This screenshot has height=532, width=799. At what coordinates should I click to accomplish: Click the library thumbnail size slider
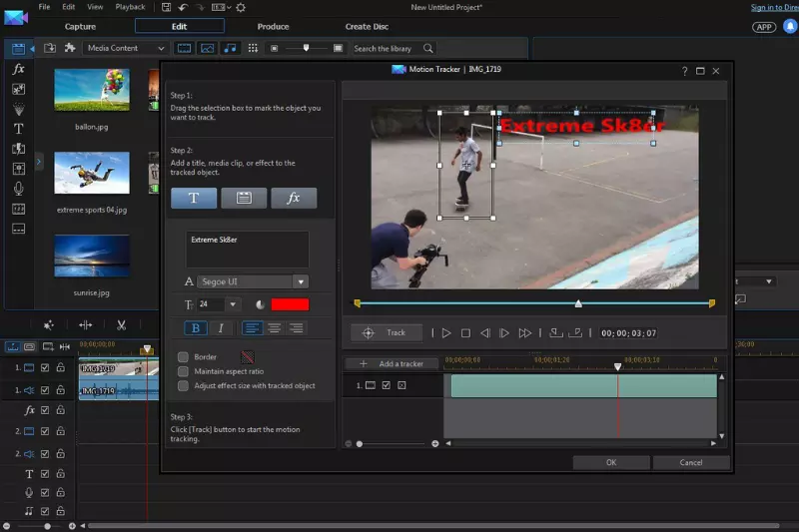tap(307, 48)
